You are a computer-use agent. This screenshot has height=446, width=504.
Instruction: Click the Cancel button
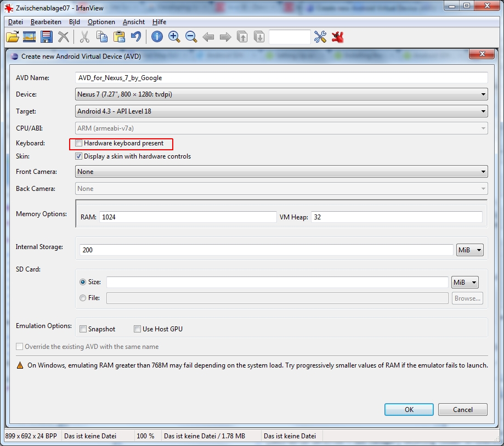tap(463, 410)
